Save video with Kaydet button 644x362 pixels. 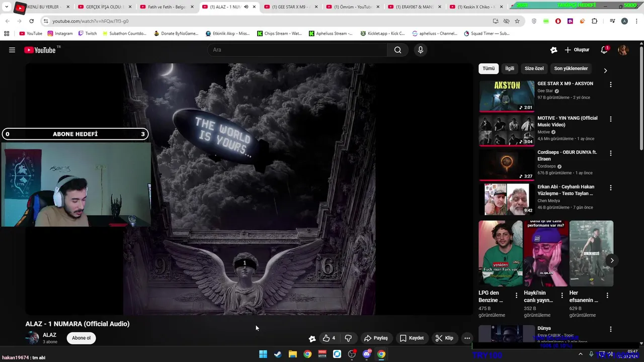(412, 338)
